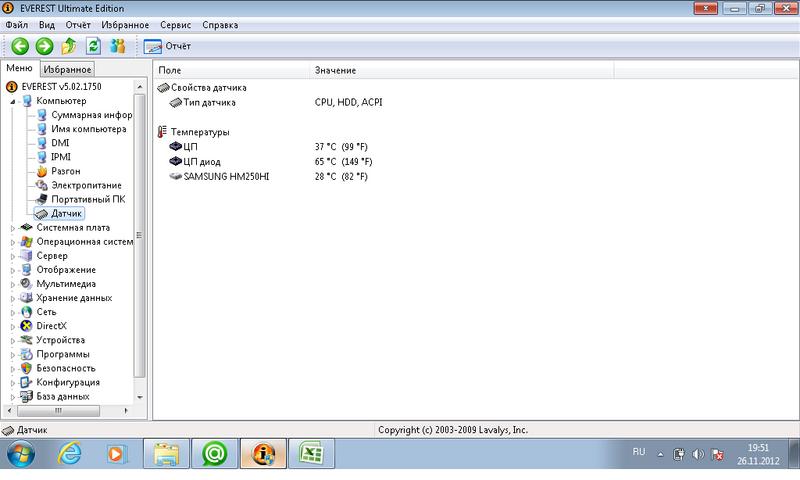This screenshot has width=800, height=480.
Task: Select Конфигурация tree item
Action: pos(68,383)
